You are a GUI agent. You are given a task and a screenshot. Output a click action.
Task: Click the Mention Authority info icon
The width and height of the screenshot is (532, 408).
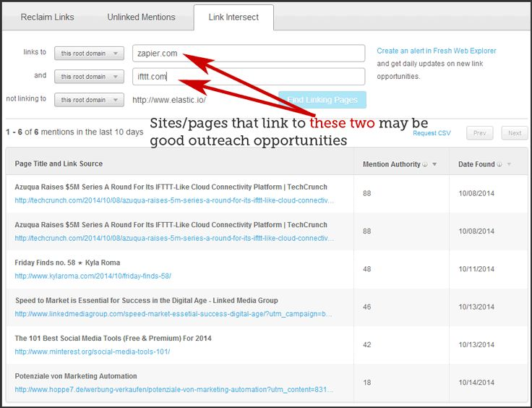[x=426, y=164]
